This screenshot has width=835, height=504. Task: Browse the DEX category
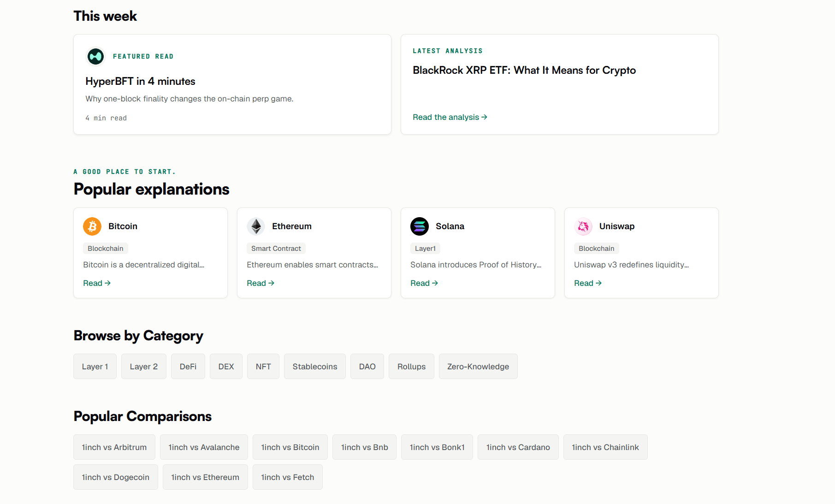pos(226,367)
